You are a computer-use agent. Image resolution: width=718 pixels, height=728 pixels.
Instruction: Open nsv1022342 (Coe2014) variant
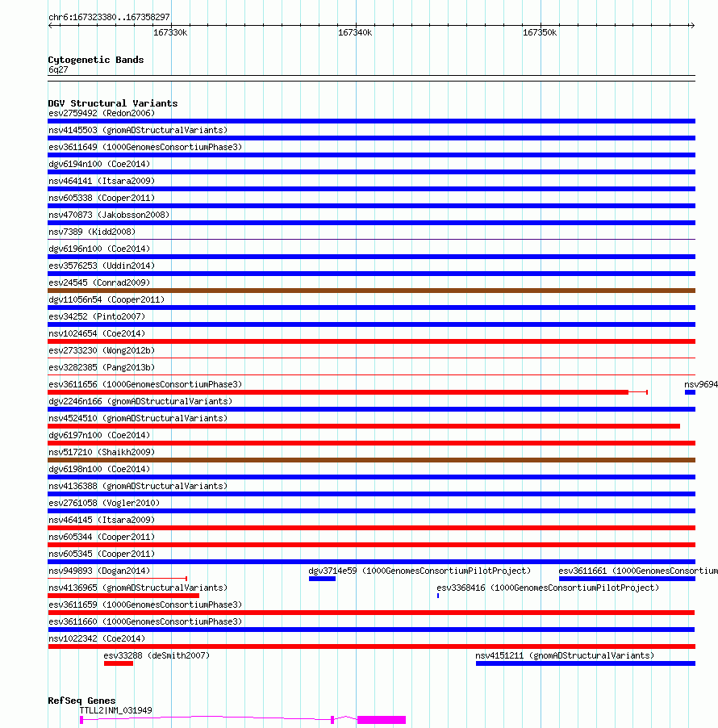click(x=97, y=639)
